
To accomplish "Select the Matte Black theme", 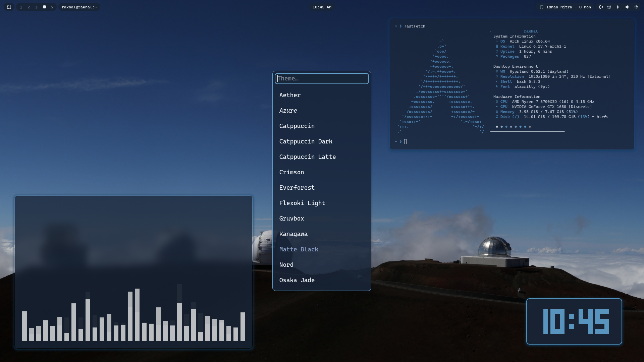I will pos(322,249).
